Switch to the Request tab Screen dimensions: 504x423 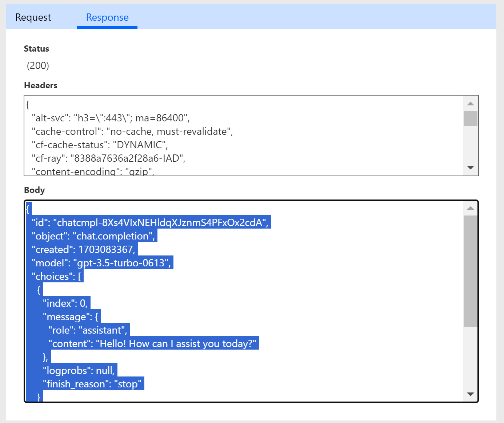(x=33, y=17)
